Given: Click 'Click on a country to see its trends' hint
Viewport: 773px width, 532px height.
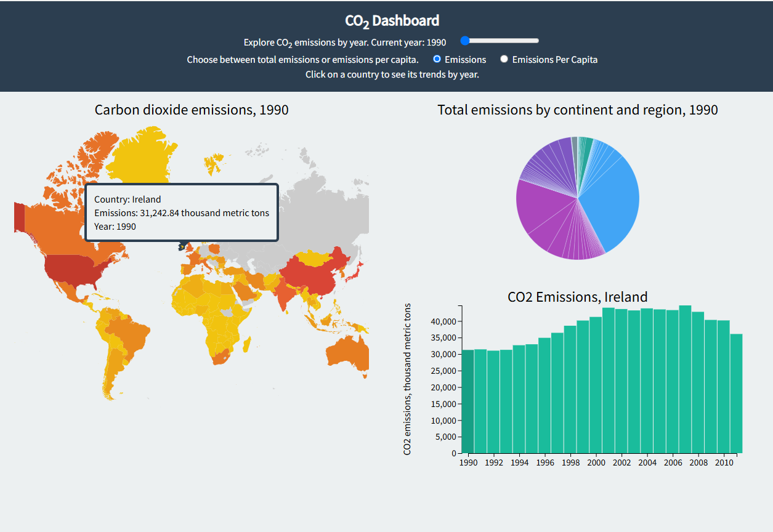Looking at the screenshot, I should pyautogui.click(x=392, y=75).
